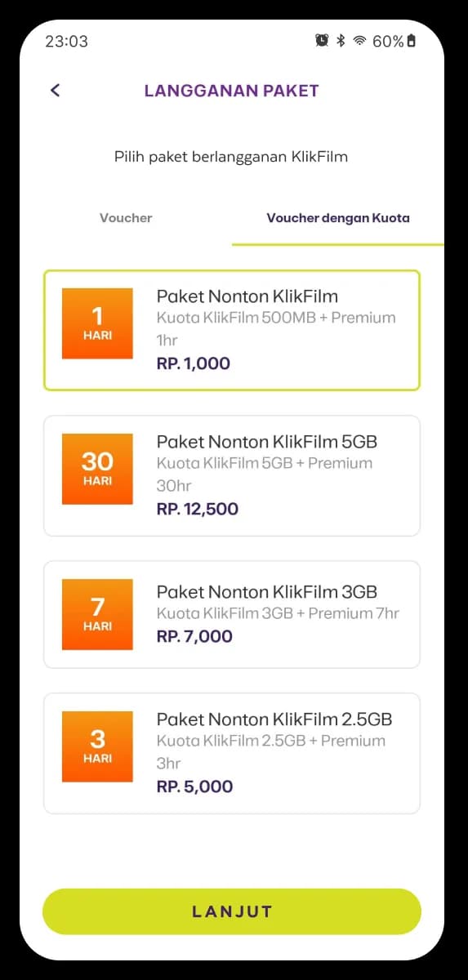Select the Voucher dengan Kuota tab
The image size is (468, 980).
click(x=338, y=218)
